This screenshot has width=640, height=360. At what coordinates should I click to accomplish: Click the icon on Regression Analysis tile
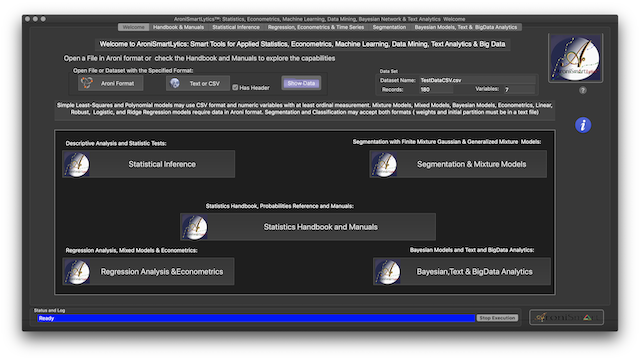77,271
